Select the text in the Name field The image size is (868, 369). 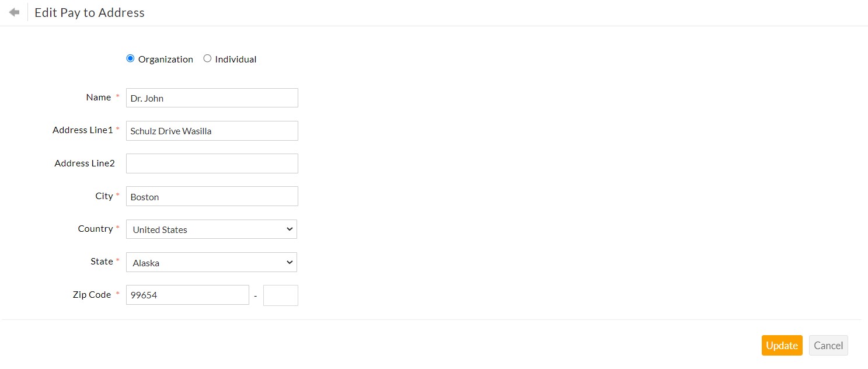pyautogui.click(x=212, y=98)
